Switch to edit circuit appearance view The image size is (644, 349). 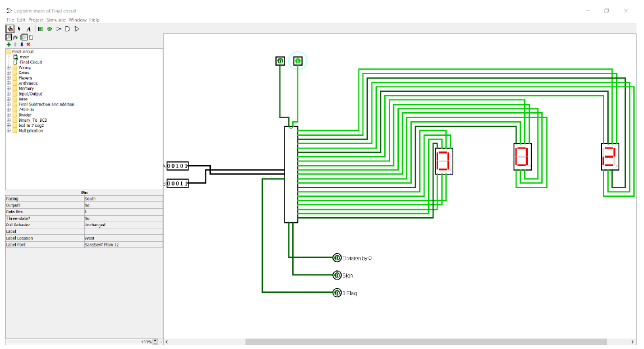31,37
